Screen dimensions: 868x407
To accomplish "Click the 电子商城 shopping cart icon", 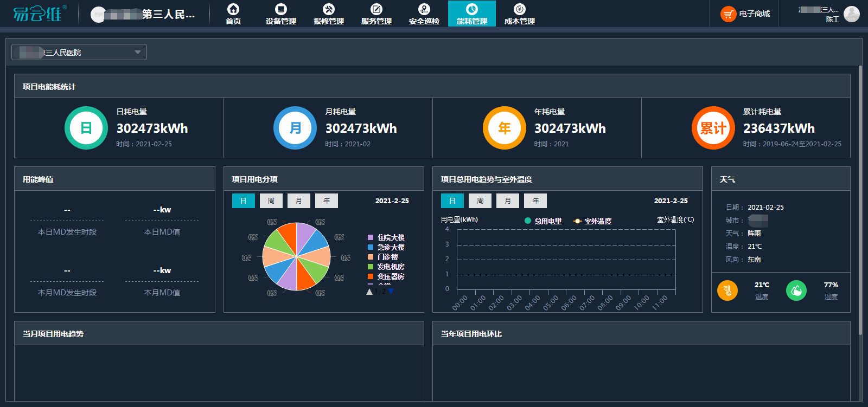I will 728,14.
